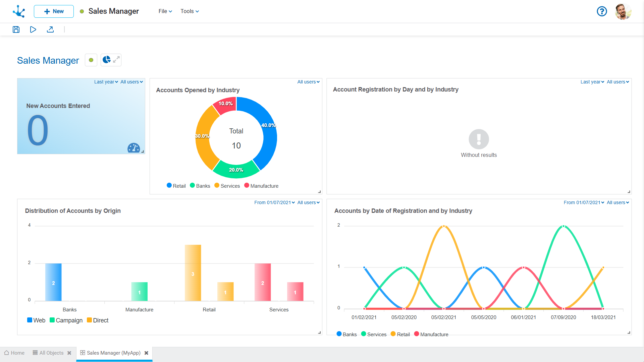Click the publish export icon
This screenshot has width=644, height=362.
click(x=50, y=29)
